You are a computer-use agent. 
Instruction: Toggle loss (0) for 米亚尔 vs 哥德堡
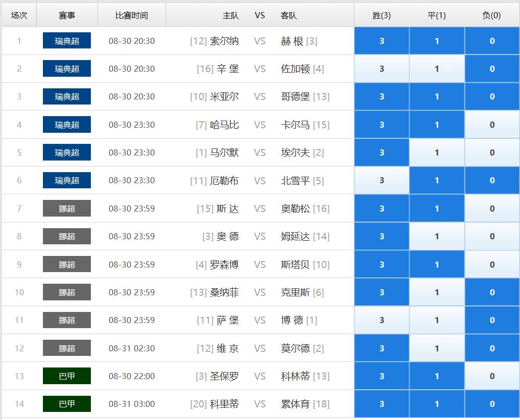pos(492,96)
